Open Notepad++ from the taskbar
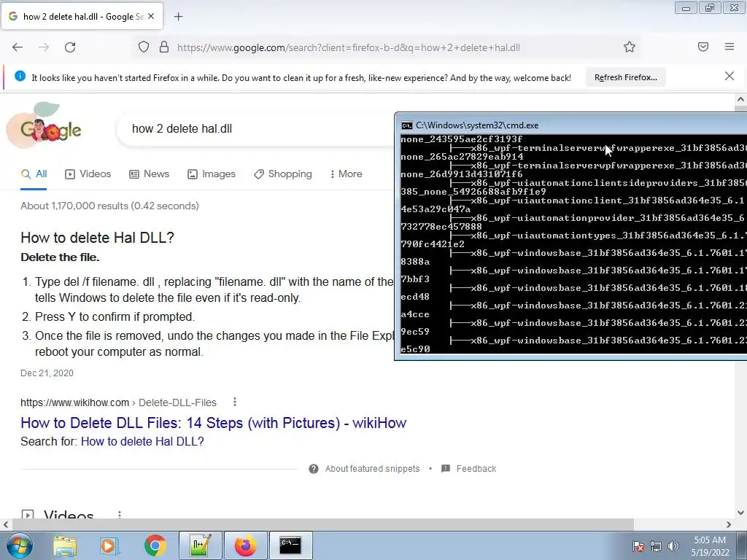 200,545
